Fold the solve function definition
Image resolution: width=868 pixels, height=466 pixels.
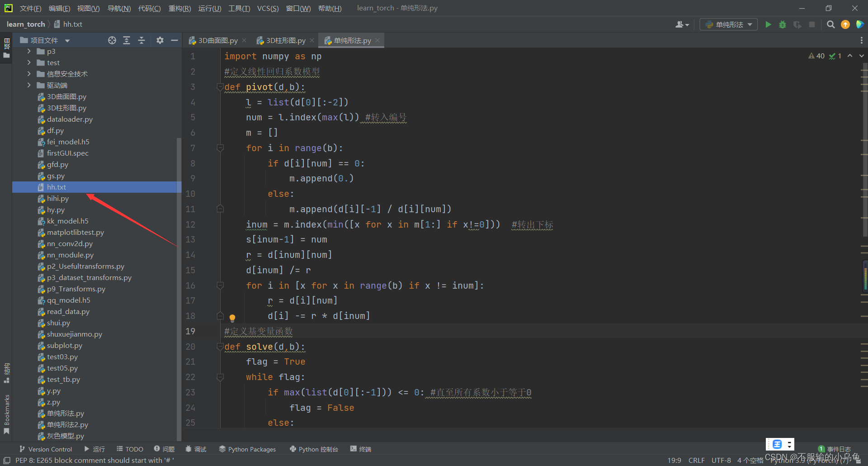(x=220, y=347)
